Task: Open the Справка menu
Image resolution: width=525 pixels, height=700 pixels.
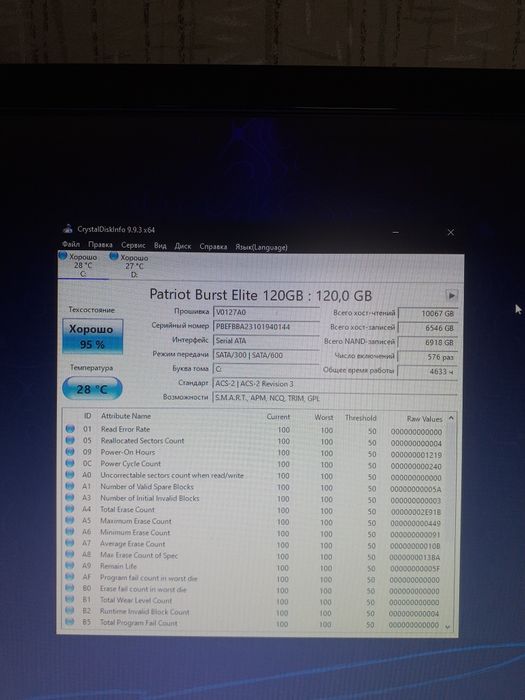Action: pos(213,246)
